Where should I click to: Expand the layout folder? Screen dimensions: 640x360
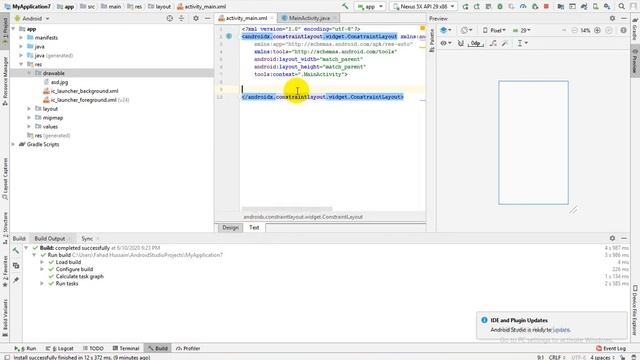coord(29,109)
